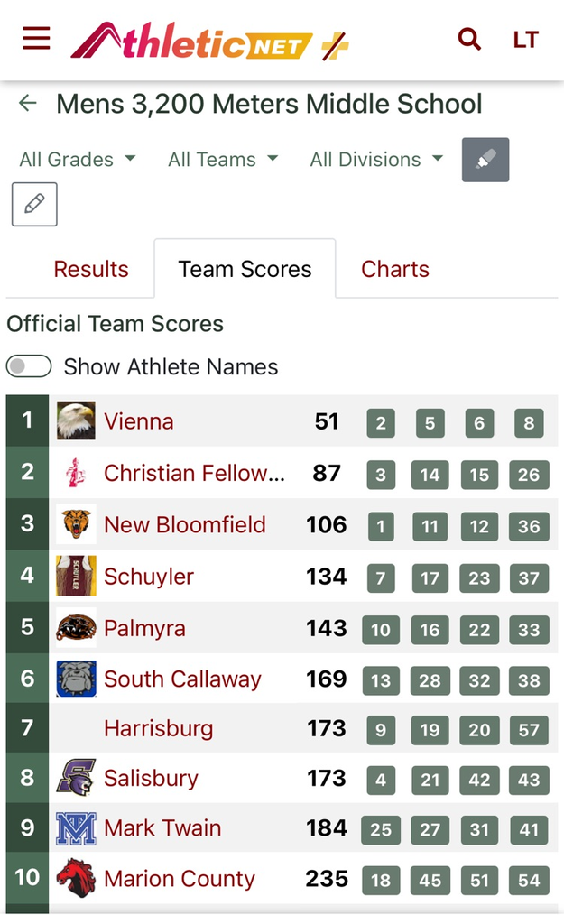Click the highlighter marker icon button
Screen dimensions: 564x924
(x=485, y=160)
